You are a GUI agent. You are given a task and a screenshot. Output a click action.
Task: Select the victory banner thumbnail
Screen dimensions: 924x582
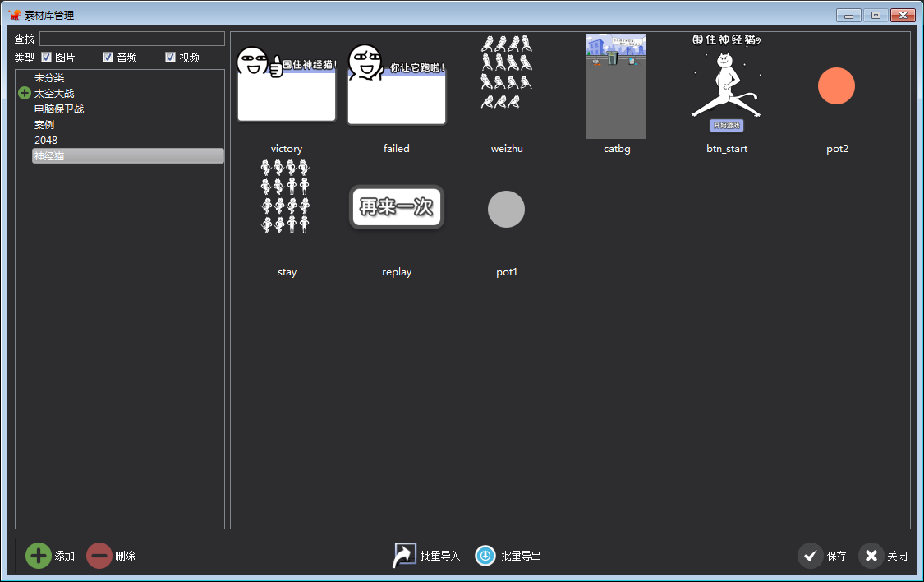pyautogui.click(x=287, y=86)
